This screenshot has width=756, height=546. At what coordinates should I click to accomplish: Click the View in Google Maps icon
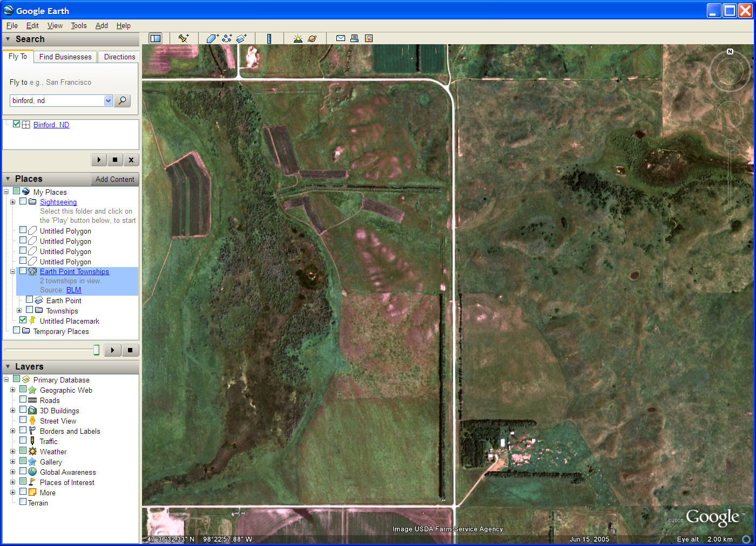click(x=369, y=38)
